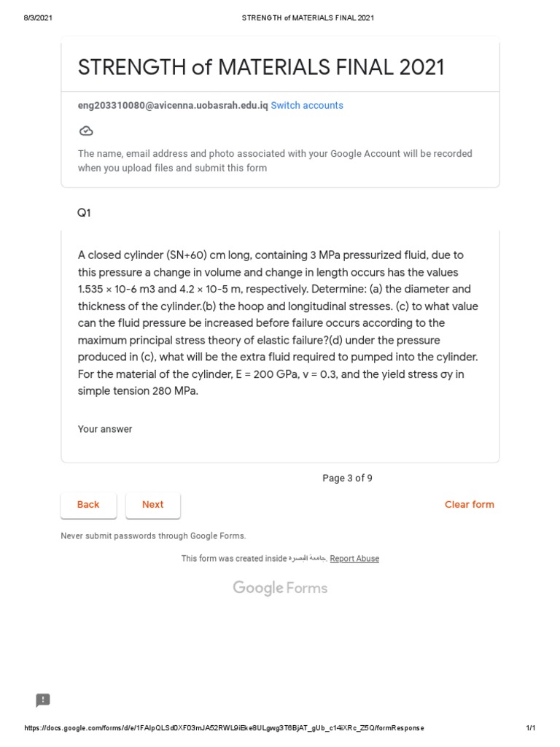Click the Never submit passwords notice
Viewport: 560px width, 747px height.
click(154, 535)
